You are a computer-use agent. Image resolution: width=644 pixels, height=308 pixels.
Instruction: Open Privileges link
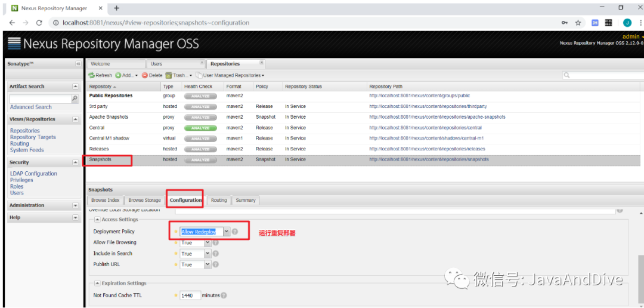(22, 180)
